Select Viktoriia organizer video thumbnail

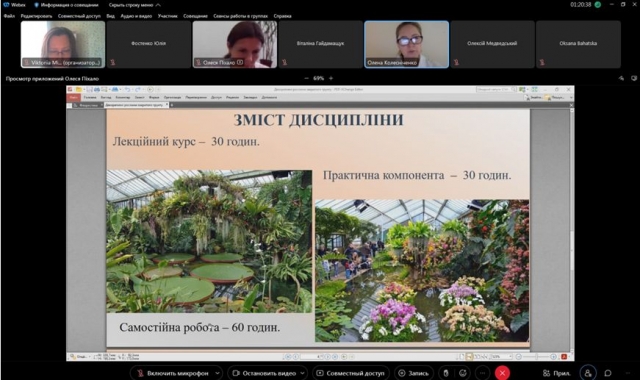click(x=63, y=44)
